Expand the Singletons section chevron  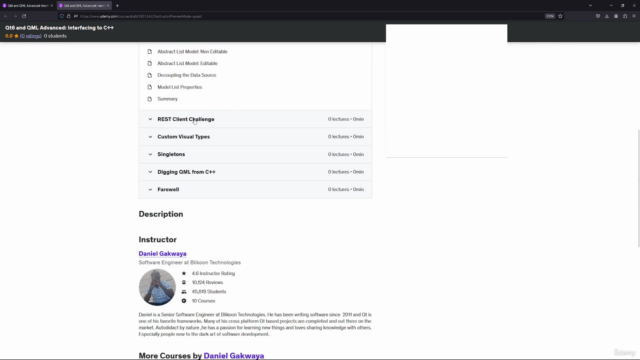coord(150,154)
